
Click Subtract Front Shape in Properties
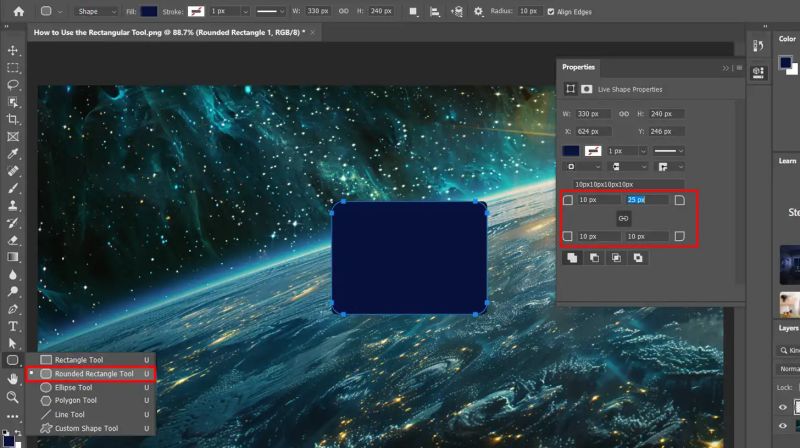(x=594, y=258)
